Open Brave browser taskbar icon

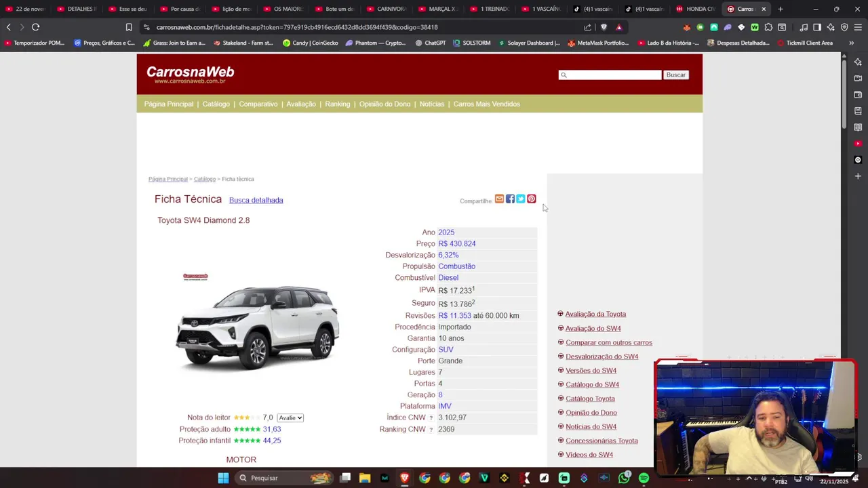click(x=405, y=478)
